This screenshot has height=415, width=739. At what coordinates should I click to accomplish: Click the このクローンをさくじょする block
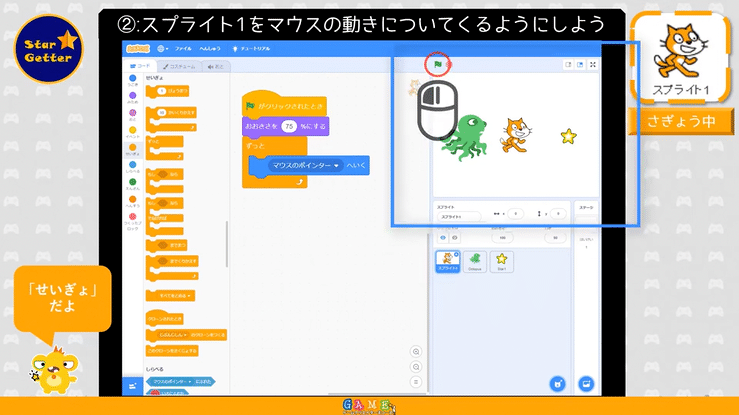172,351
